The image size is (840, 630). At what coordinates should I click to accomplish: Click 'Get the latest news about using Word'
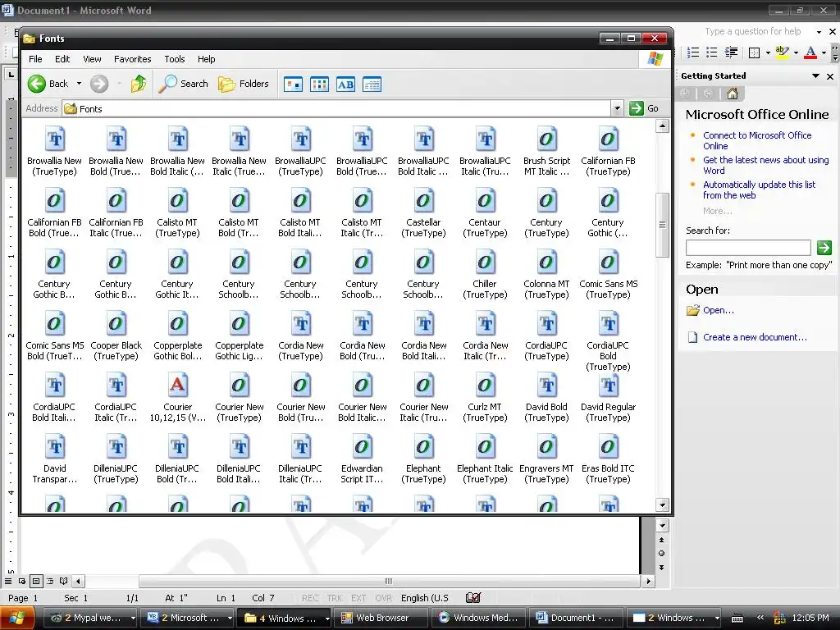(x=765, y=165)
